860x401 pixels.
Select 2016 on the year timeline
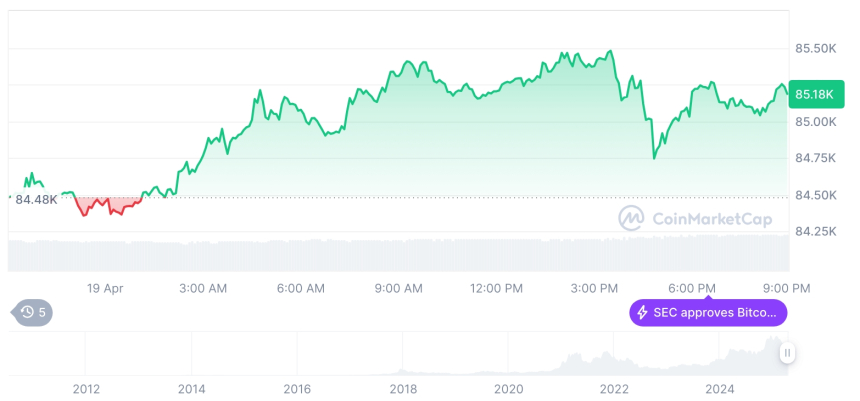click(x=297, y=388)
